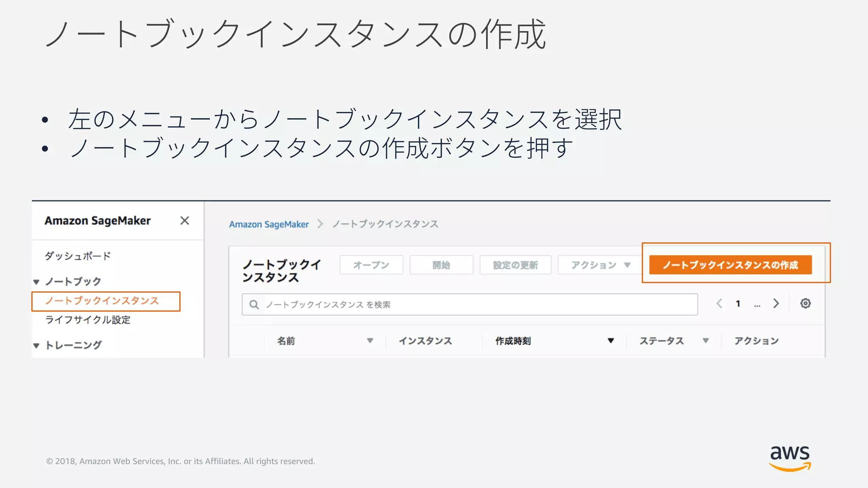Select ノートブックインスタンス in the sidebar
Image resolution: width=868 pixels, height=488 pixels.
coord(102,301)
